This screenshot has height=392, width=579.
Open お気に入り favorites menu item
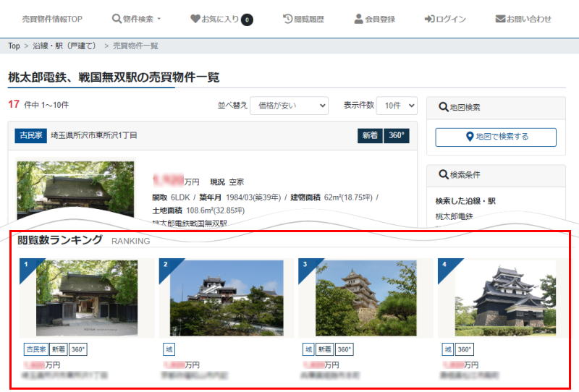tap(221, 19)
